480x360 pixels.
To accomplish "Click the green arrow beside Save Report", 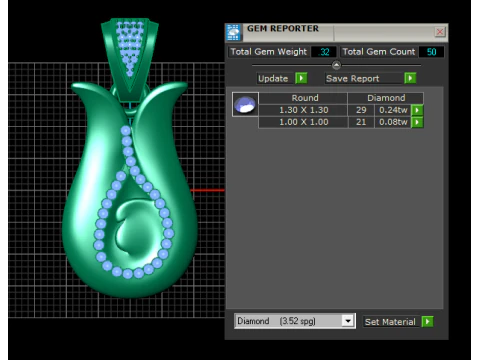I will tap(410, 78).
